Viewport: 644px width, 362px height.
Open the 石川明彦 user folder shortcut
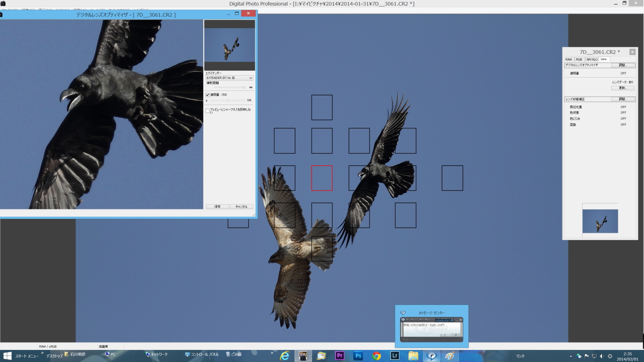[x=75, y=354]
